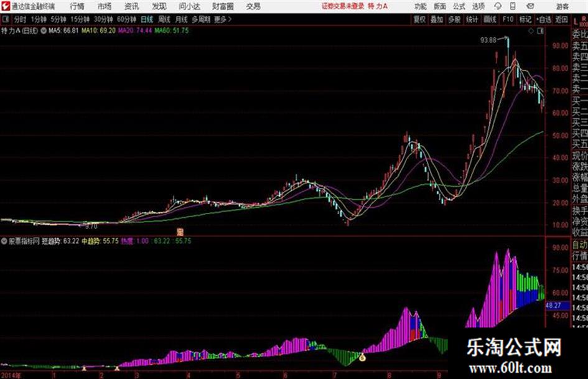Viewport: 588px width, 379px height.
Task: Click the 热度: 1.00 value
Action: click(135, 241)
